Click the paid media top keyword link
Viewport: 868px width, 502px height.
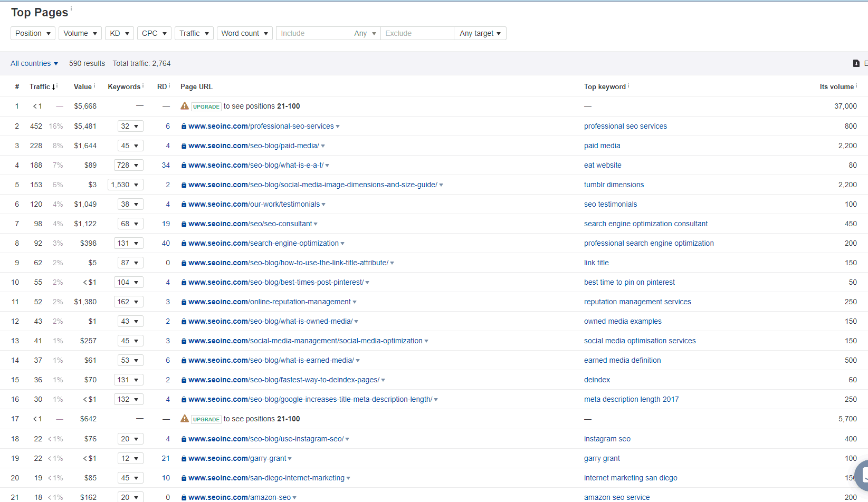pos(602,146)
